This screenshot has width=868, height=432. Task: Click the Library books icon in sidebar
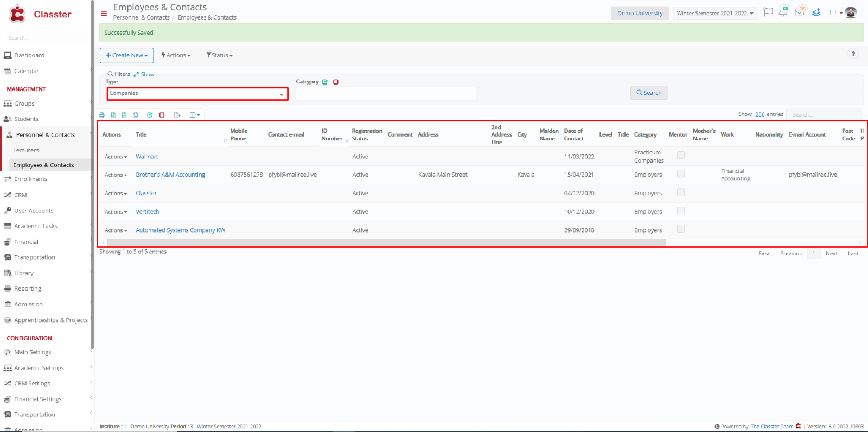coord(8,273)
